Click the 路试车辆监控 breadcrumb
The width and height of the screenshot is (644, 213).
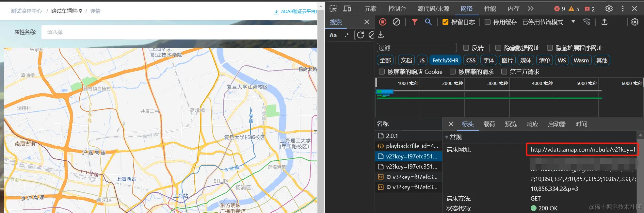pos(67,11)
